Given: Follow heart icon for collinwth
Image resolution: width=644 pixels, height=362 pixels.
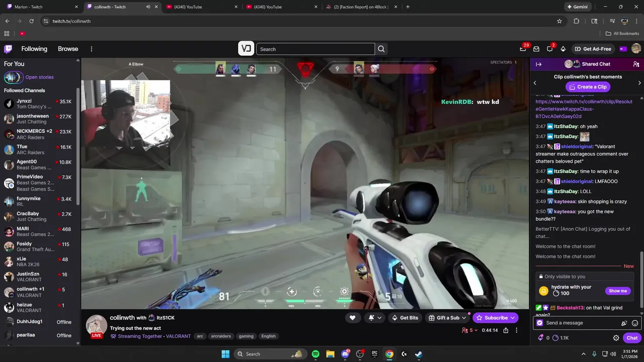Looking at the screenshot, I should (x=352, y=318).
